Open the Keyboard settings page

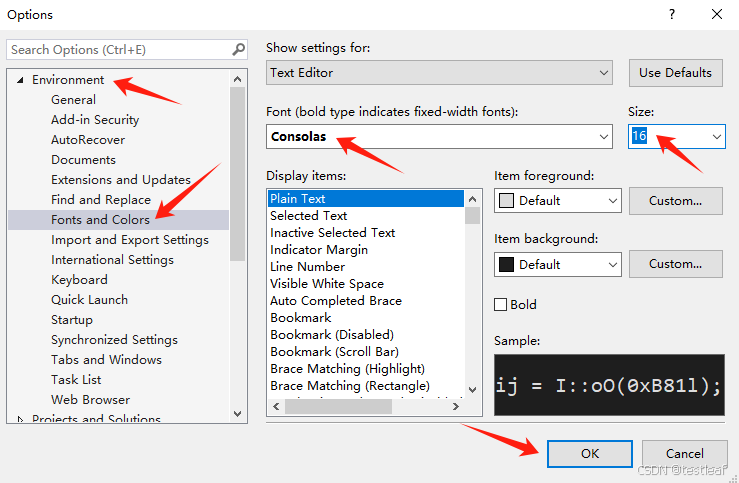point(79,280)
